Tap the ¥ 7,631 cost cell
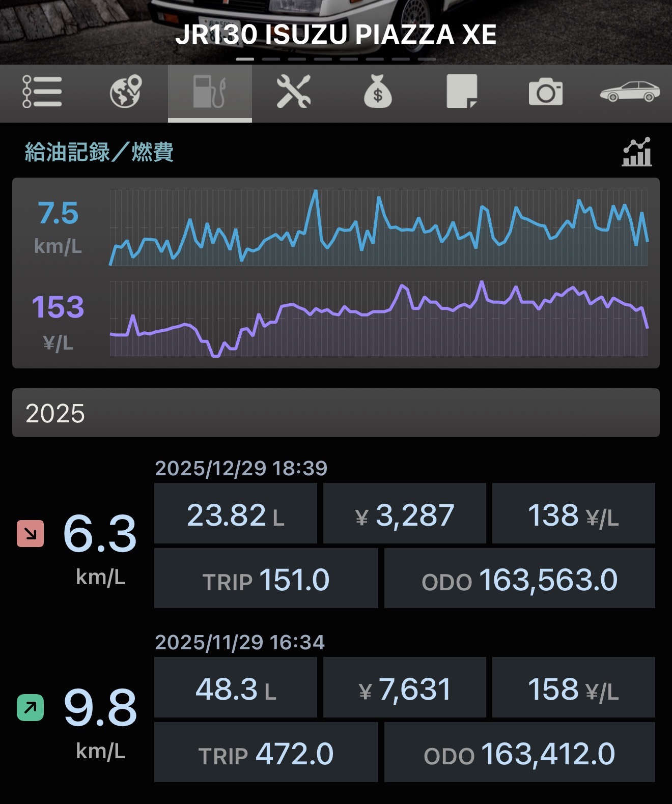Screen dimensions: 672x804 point(405,688)
